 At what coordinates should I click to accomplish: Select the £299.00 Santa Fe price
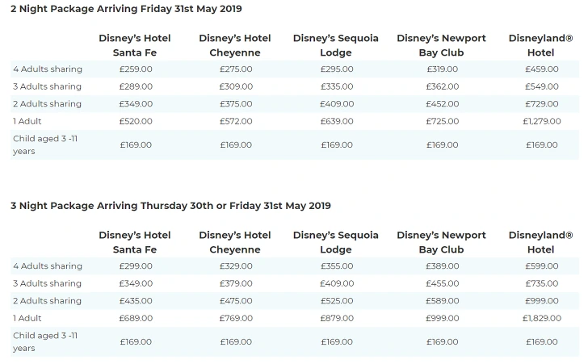(136, 266)
